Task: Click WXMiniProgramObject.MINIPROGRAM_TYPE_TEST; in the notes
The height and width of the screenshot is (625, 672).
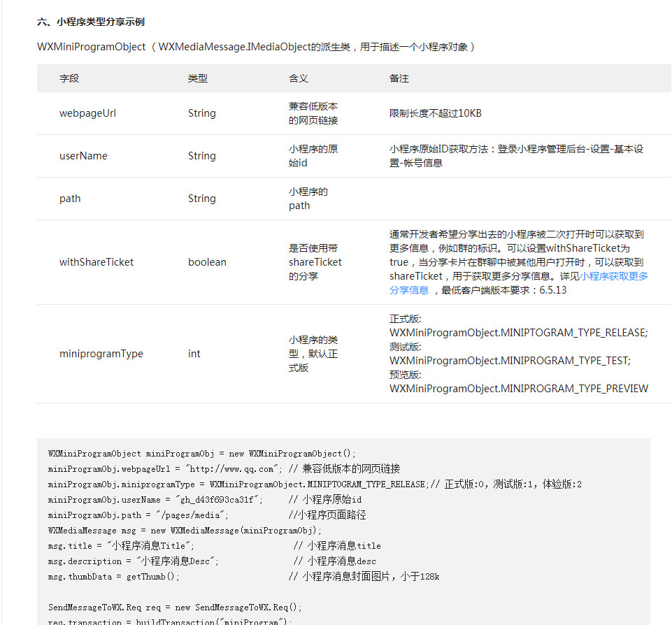Action: pyautogui.click(x=510, y=361)
